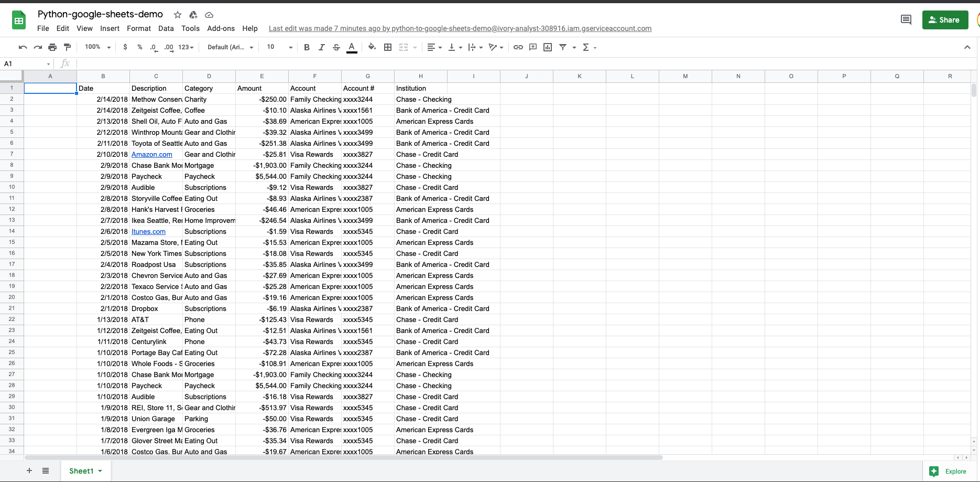Follow the Amazon.com link in cell C7
The width and height of the screenshot is (980, 482).
click(x=151, y=154)
